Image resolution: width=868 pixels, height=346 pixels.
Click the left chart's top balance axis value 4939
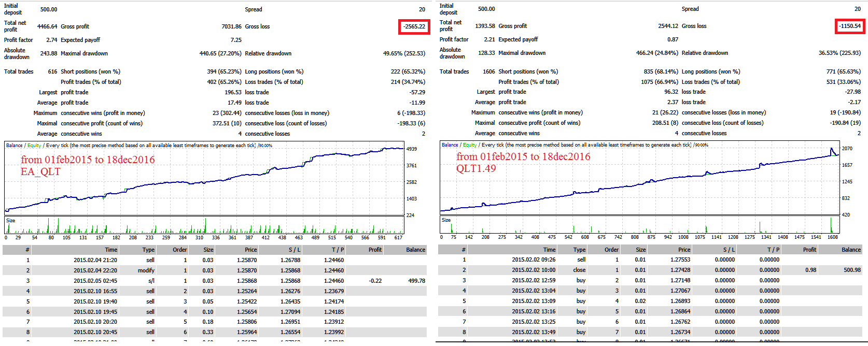(412, 149)
